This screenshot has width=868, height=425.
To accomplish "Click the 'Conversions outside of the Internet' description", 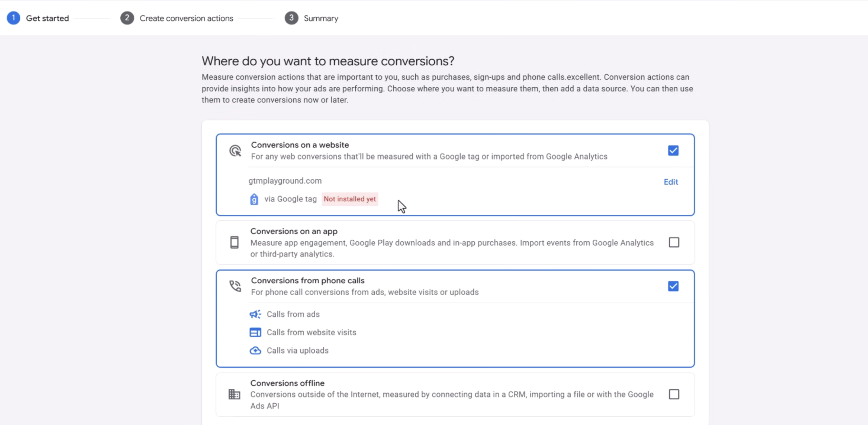I will tap(452, 400).
